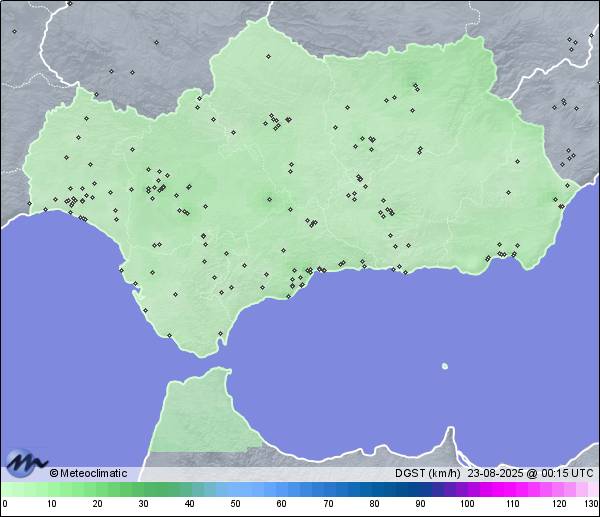Click the 90 label on the scale
Viewport: 600px width, 517px height.
[x=420, y=503]
